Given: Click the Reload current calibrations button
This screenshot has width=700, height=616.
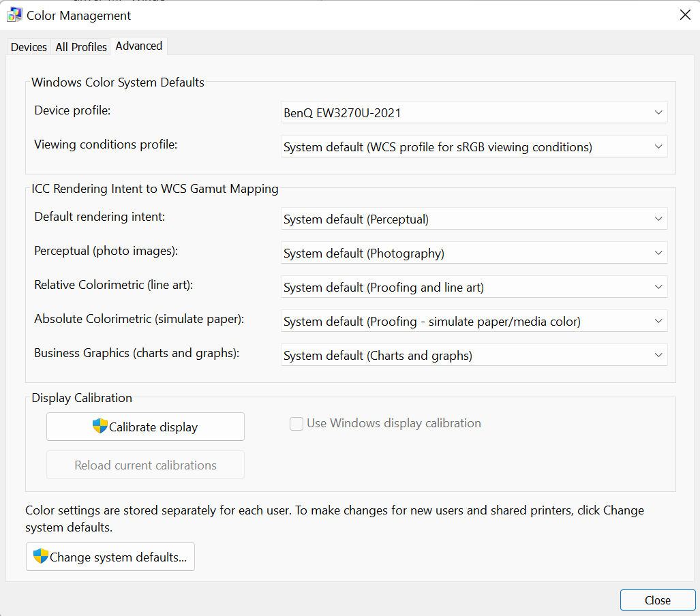Looking at the screenshot, I should pos(145,465).
